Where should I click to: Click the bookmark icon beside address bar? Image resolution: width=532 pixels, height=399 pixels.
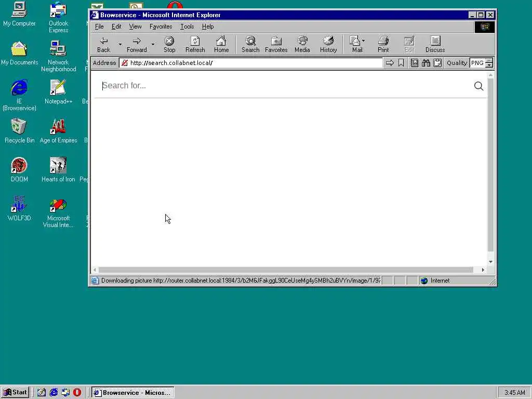click(401, 63)
